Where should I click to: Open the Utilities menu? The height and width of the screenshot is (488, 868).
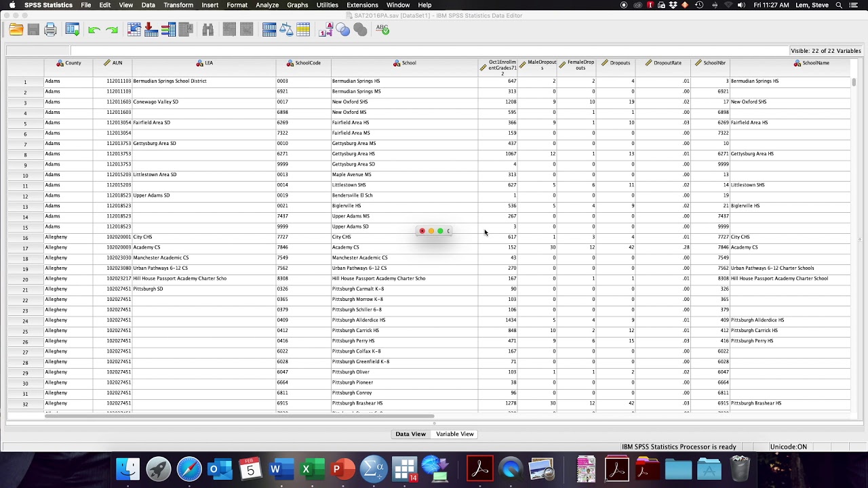[x=328, y=5]
